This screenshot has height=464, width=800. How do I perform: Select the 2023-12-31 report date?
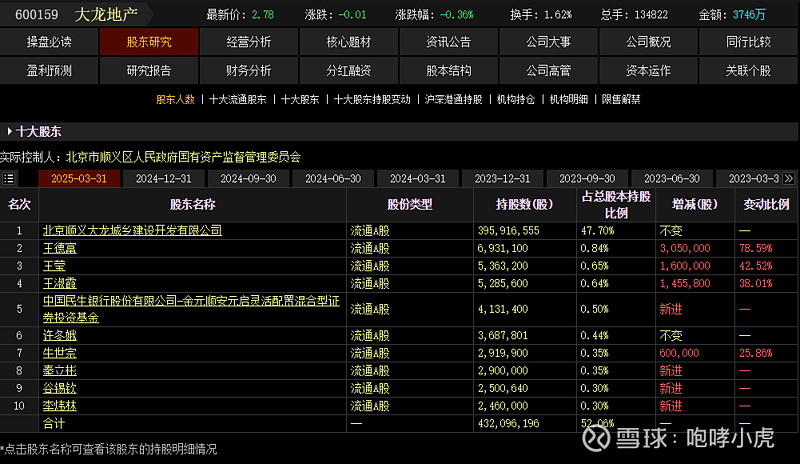[503, 179]
